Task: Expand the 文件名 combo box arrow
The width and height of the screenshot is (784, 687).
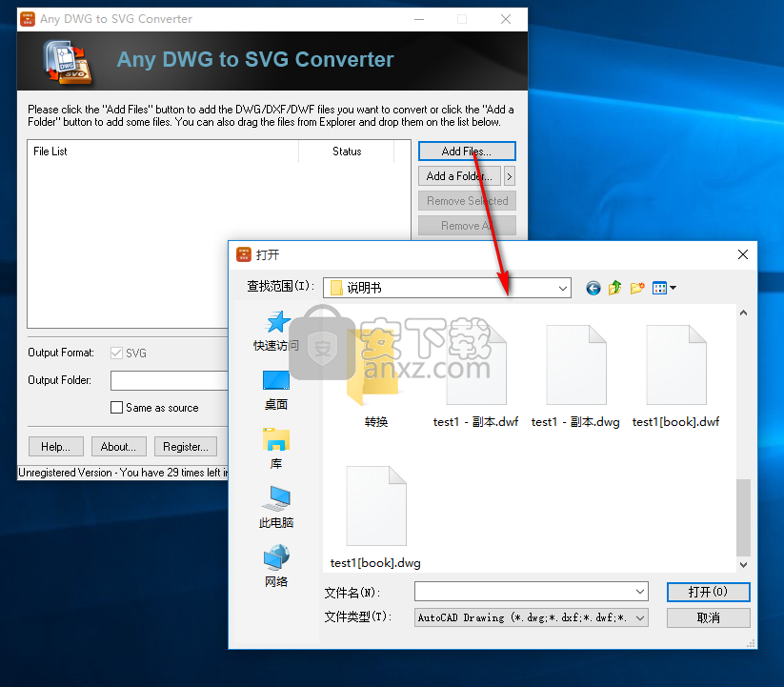Action: point(640,592)
